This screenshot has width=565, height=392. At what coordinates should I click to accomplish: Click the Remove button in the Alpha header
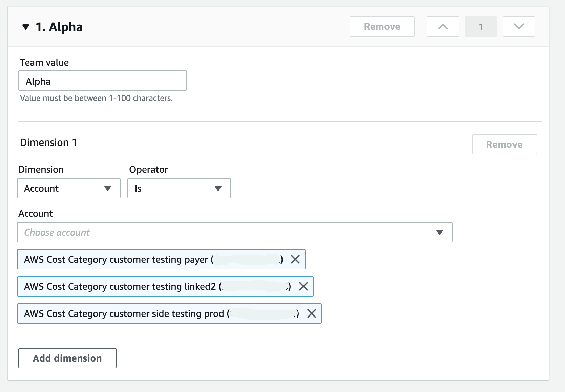pos(382,26)
